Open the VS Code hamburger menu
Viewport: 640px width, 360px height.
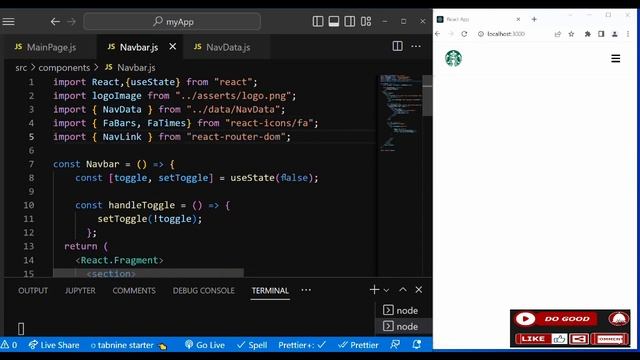(9, 22)
